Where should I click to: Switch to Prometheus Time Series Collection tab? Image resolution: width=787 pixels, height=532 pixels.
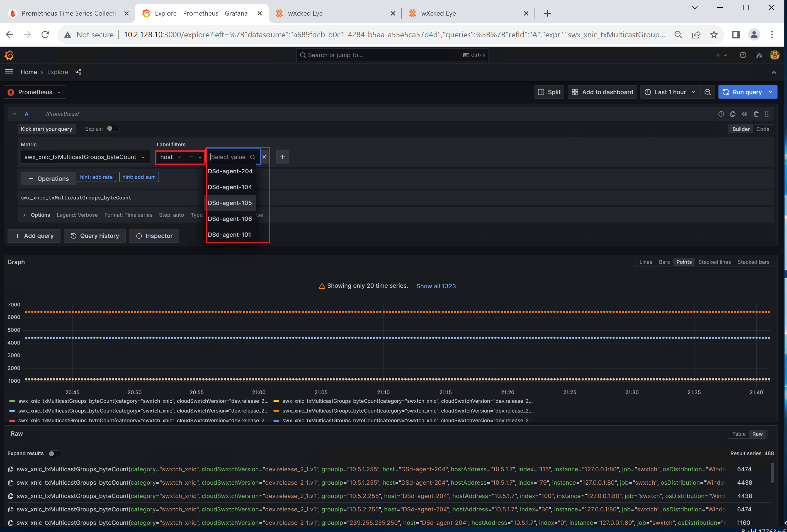69,13
